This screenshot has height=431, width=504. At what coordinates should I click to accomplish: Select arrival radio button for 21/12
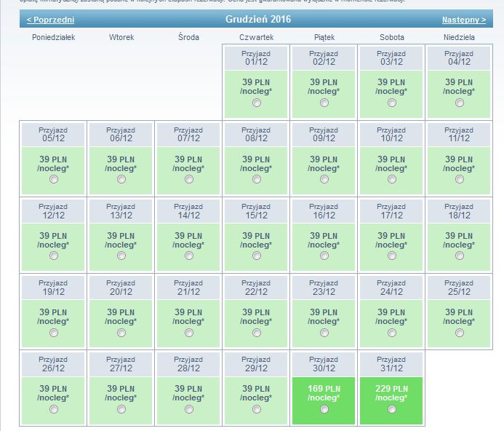(x=189, y=333)
